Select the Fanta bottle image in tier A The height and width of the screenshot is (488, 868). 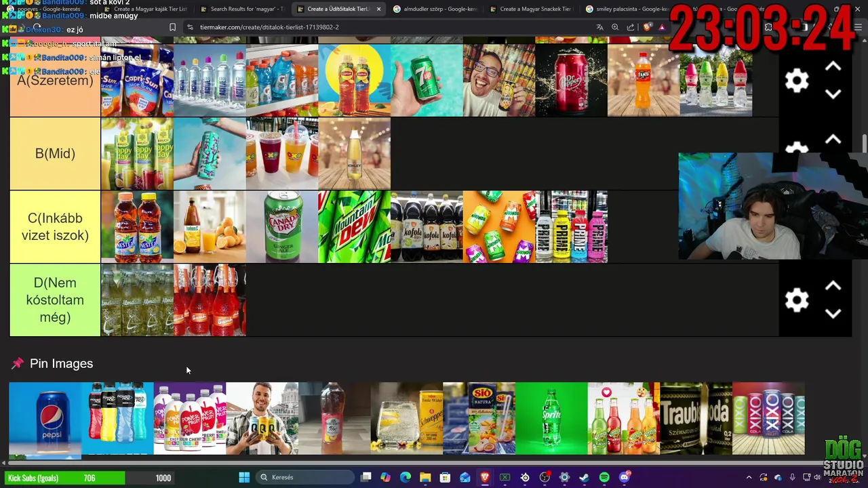pos(644,80)
